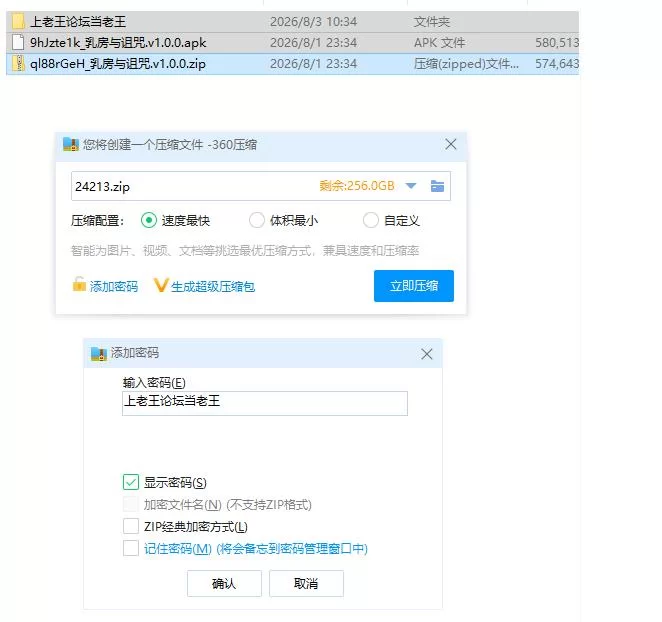
Task: Select folder name 上老王论坛当老王 in file list
Action: tap(78, 22)
